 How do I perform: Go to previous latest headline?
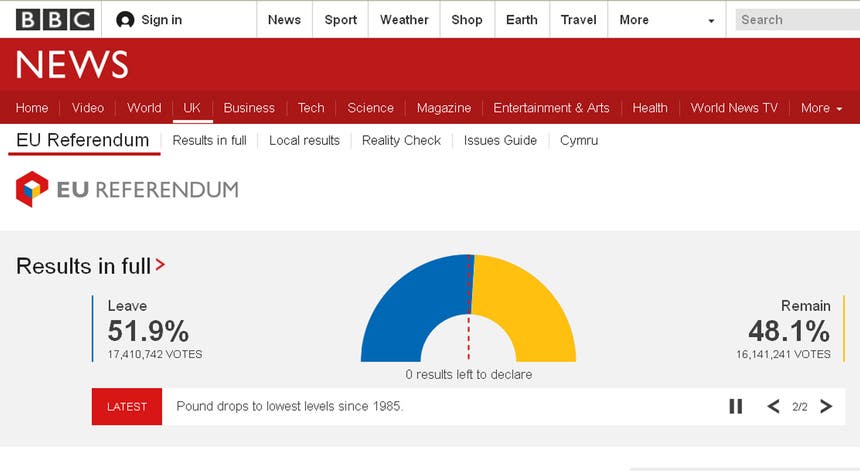(x=773, y=406)
